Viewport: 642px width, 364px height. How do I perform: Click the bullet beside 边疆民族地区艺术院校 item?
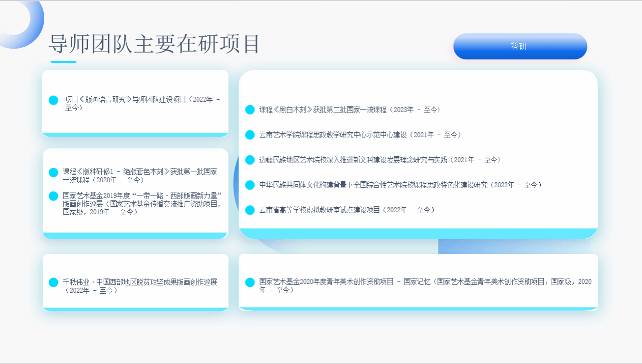250,160
